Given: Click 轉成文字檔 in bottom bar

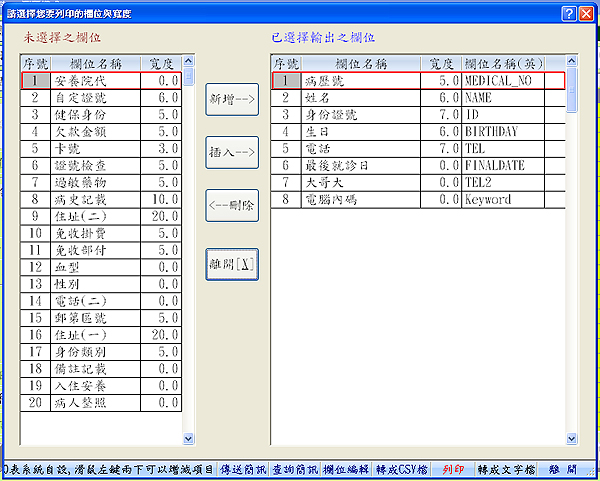Looking at the screenshot, I should pos(506,469).
